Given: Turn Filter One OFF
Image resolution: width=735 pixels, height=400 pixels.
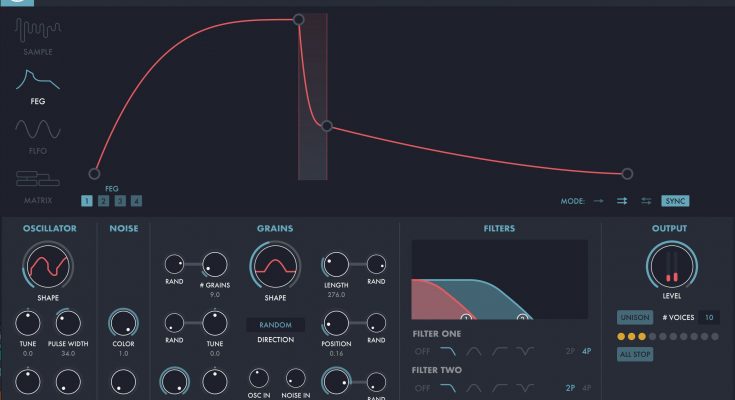Looking at the screenshot, I should 422,351.
